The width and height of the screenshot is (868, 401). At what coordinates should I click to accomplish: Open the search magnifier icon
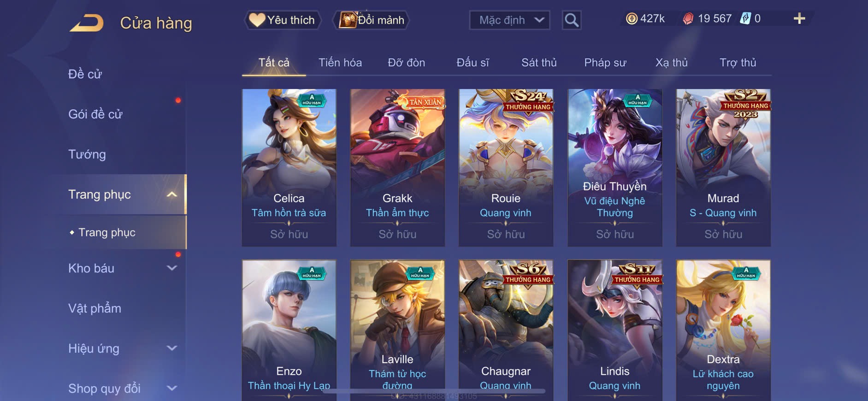tap(571, 20)
